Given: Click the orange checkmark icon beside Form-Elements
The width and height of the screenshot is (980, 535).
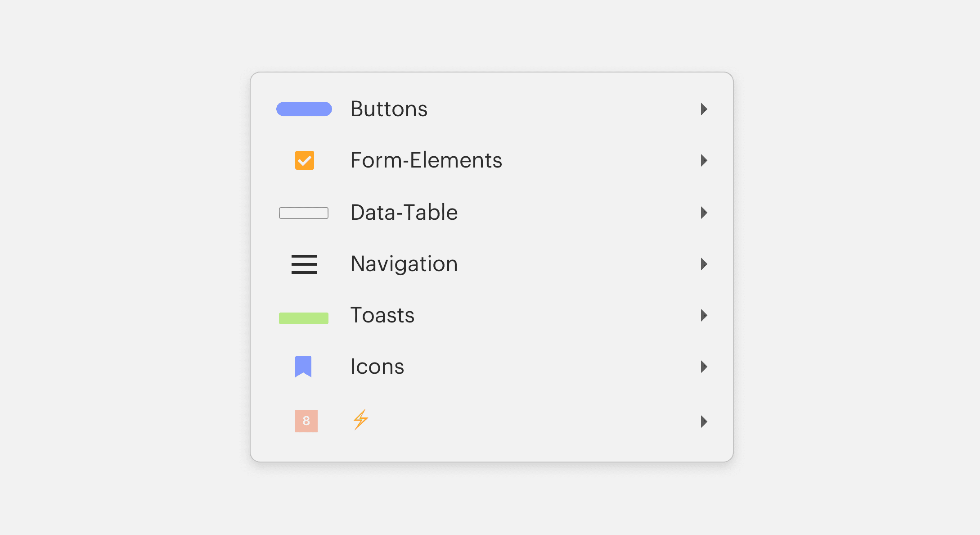Looking at the screenshot, I should click(305, 160).
